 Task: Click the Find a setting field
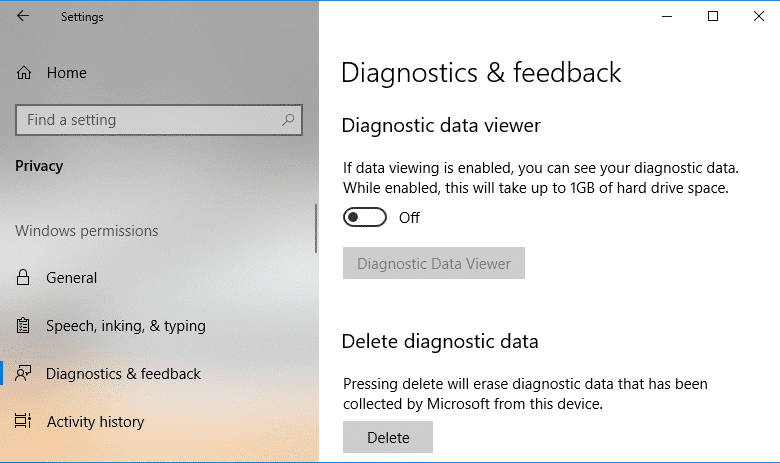159,120
